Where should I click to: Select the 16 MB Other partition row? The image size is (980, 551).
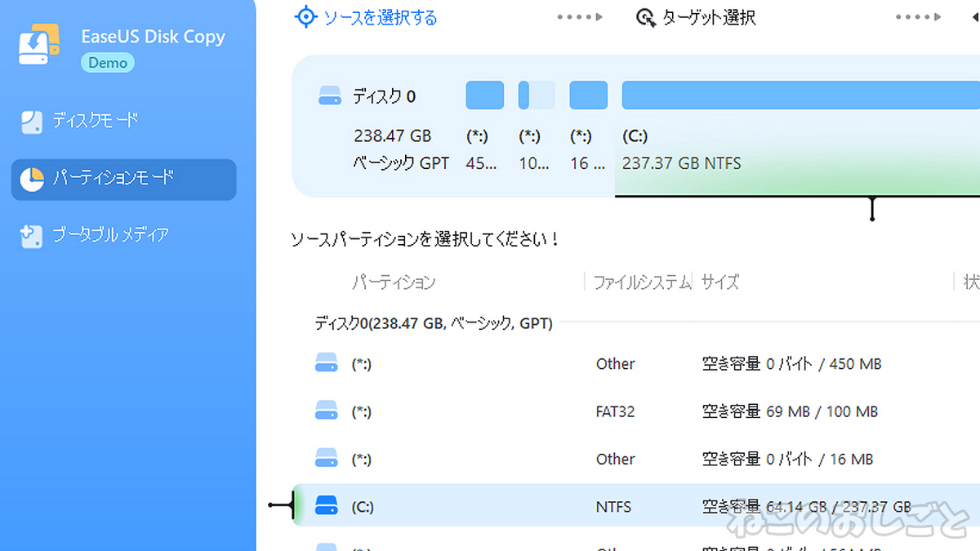pos(635,459)
